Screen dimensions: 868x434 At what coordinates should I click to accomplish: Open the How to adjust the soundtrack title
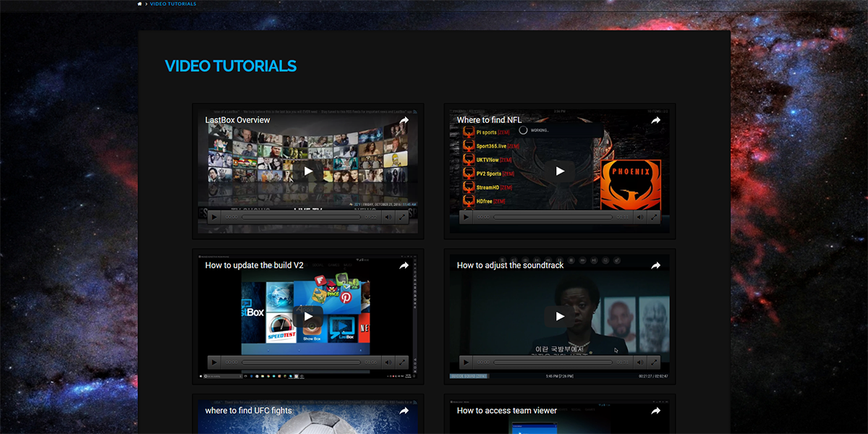510,265
